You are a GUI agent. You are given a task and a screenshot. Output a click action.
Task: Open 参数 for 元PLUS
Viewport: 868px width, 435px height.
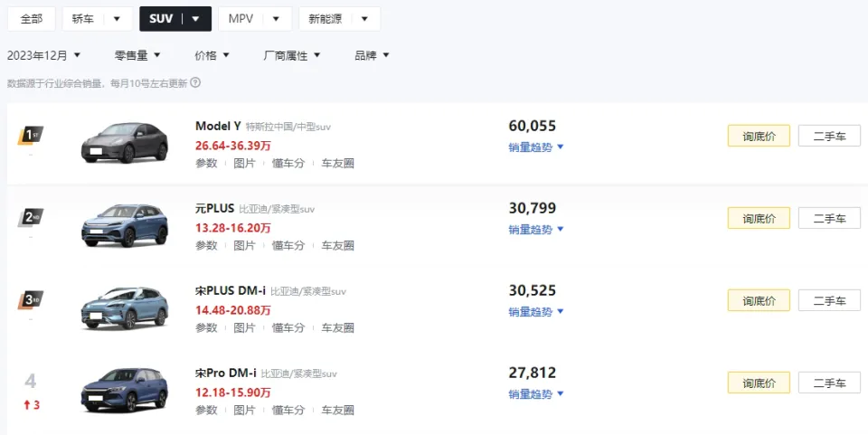206,245
